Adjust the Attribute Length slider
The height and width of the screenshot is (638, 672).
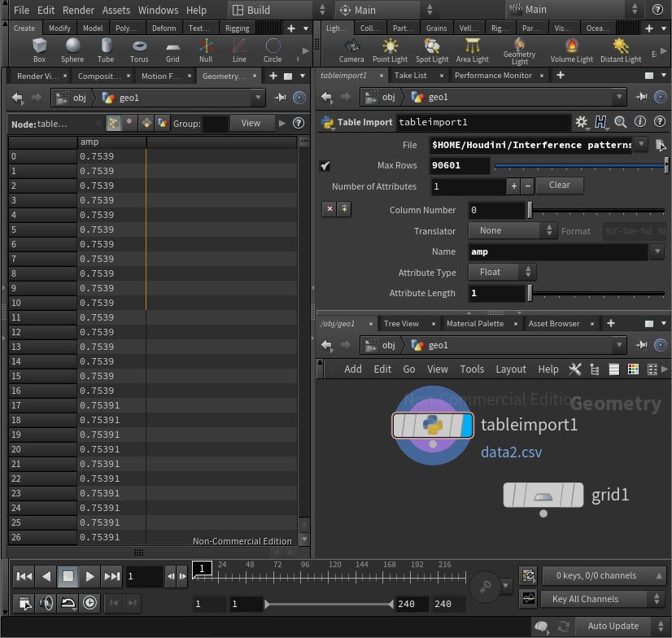pyautogui.click(x=596, y=293)
